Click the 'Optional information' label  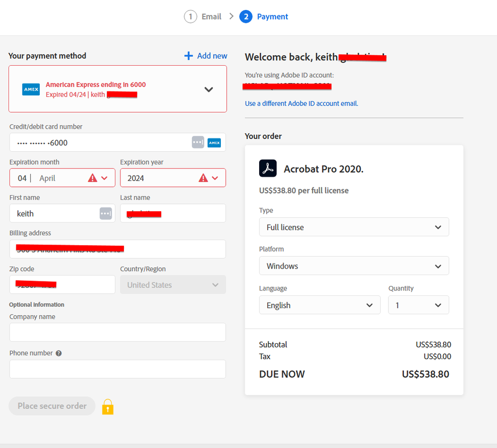[x=37, y=304]
